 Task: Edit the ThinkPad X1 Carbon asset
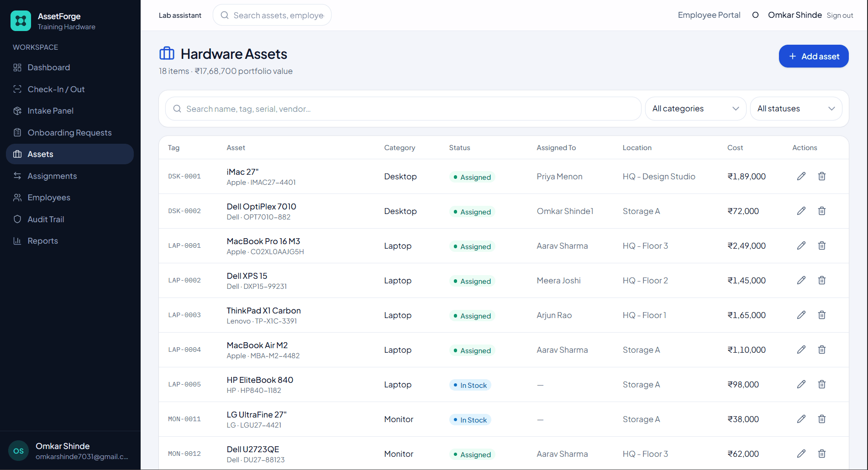pyautogui.click(x=801, y=315)
